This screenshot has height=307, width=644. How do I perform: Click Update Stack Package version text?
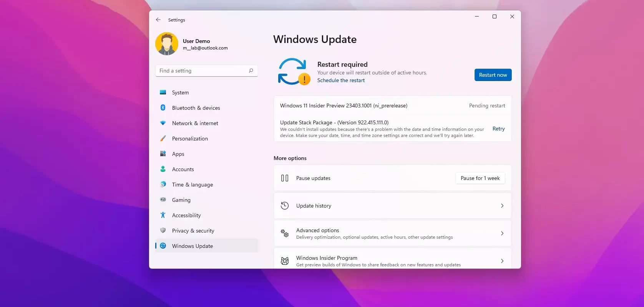point(334,122)
